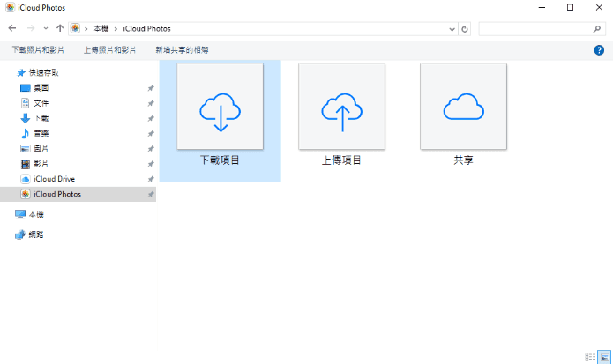Click 新增共享的相簿 in the command bar
613x364 pixels.
pos(183,50)
